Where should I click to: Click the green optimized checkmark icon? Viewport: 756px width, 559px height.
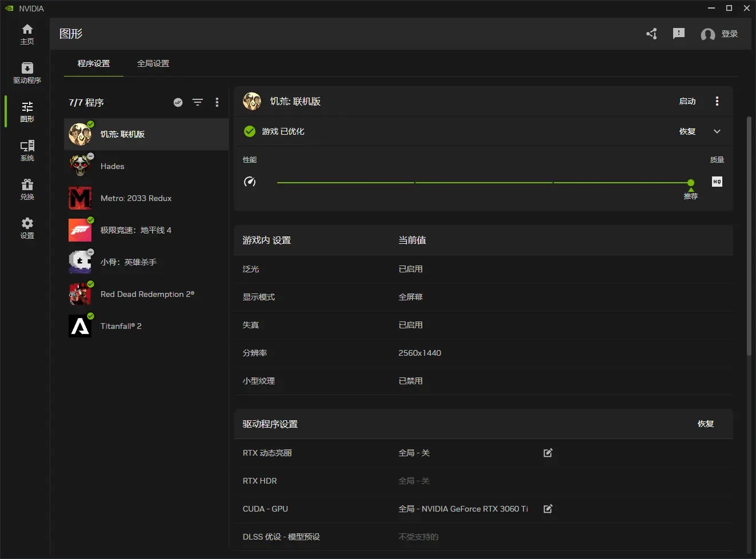point(250,131)
